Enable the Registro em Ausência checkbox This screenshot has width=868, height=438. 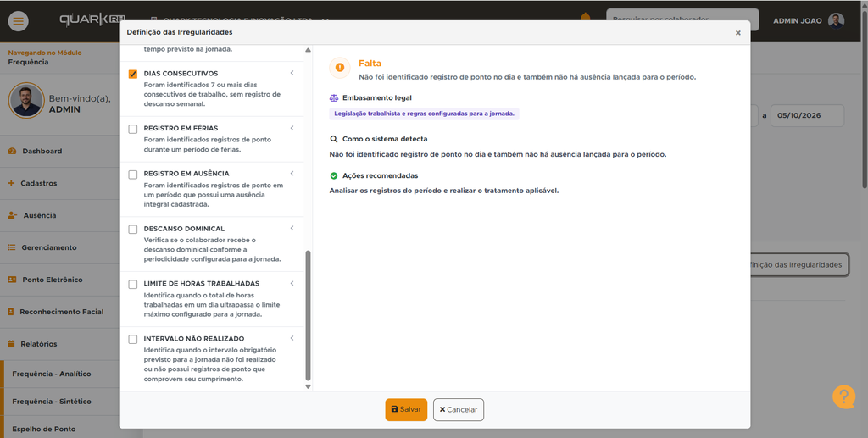(x=133, y=175)
